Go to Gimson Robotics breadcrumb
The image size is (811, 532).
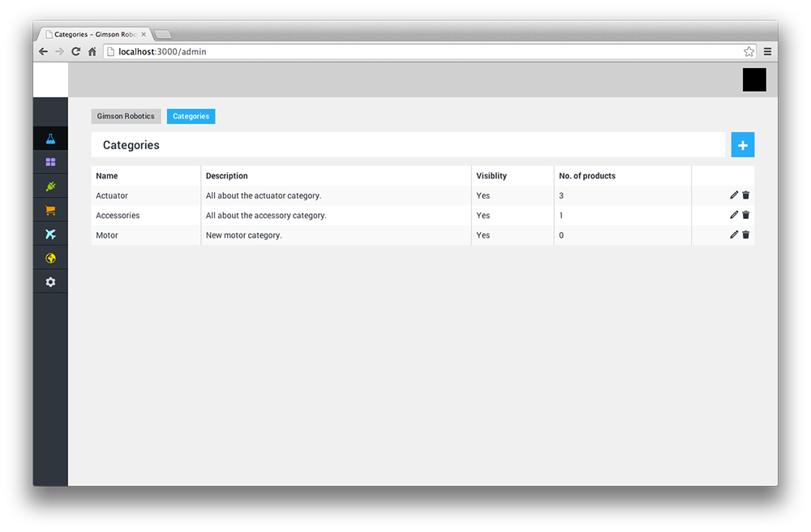[x=126, y=116]
